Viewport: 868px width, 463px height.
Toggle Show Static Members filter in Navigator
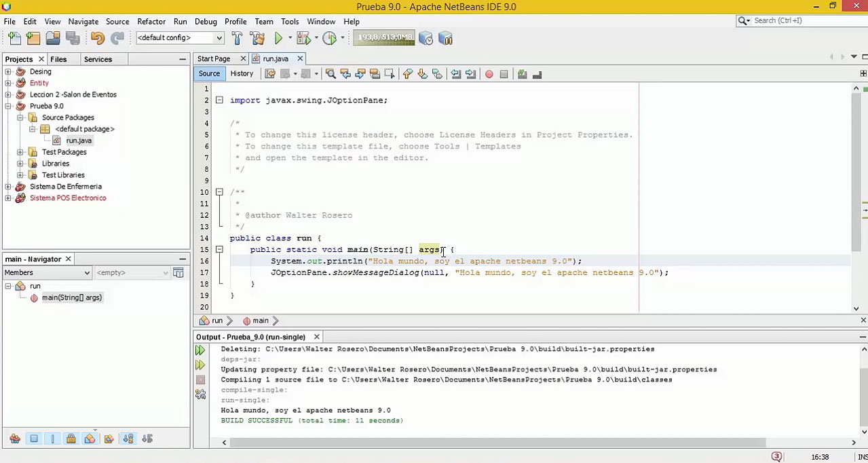pyautogui.click(x=52, y=439)
